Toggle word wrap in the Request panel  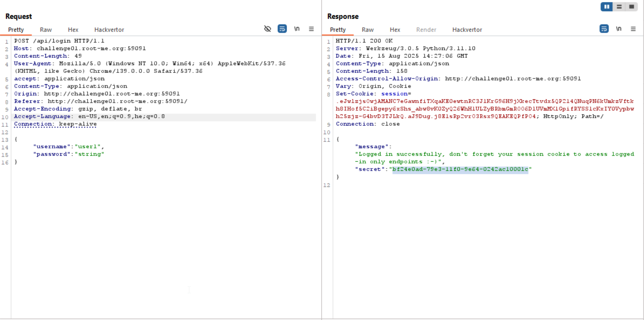[x=282, y=29]
